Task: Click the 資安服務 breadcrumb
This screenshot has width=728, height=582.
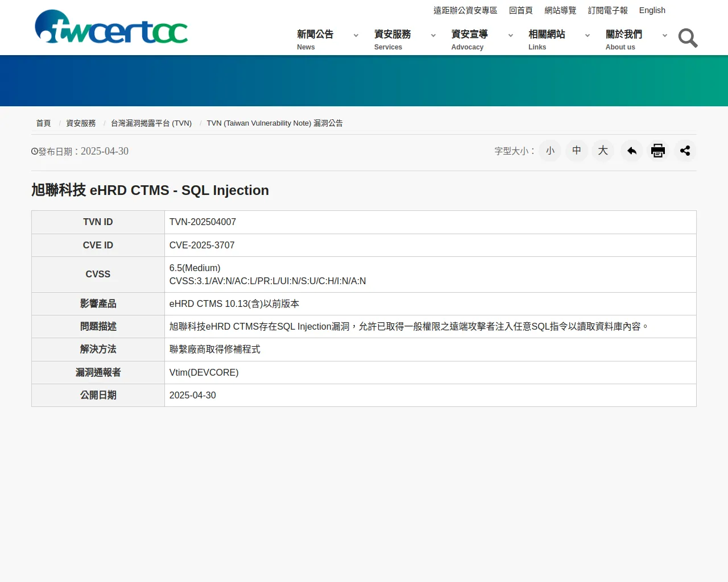Action: (81, 123)
